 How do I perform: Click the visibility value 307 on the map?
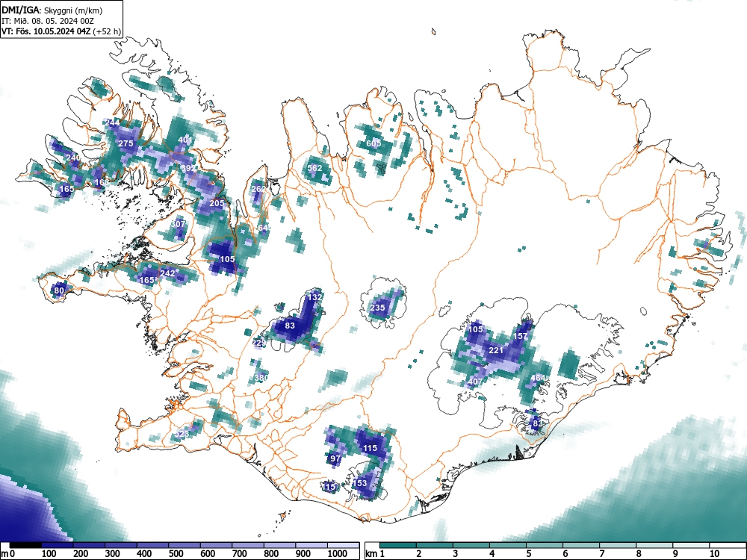tap(178, 224)
